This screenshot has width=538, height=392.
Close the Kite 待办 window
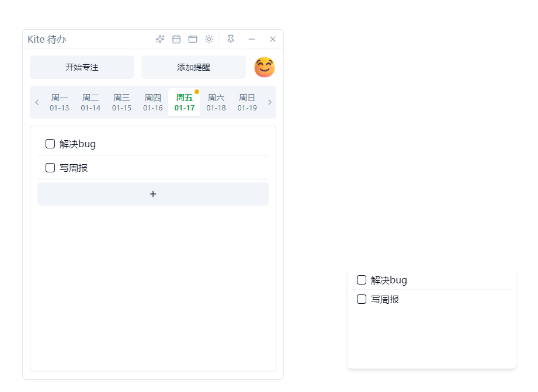pos(273,39)
